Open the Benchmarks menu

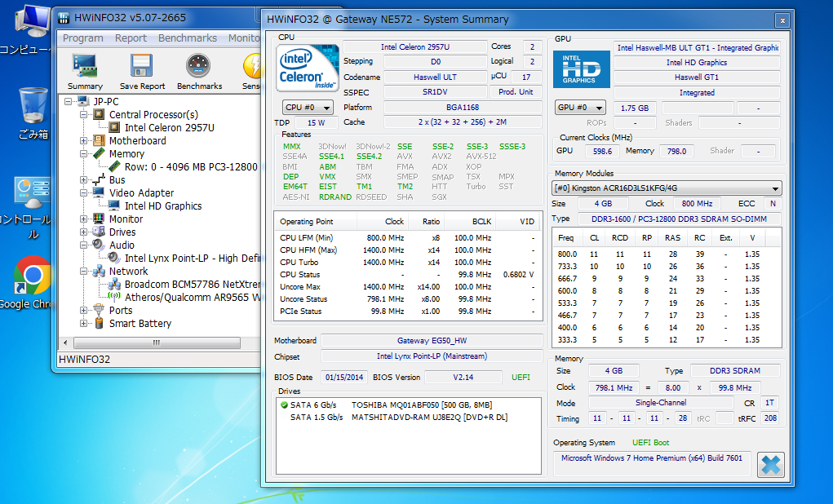tap(188, 38)
